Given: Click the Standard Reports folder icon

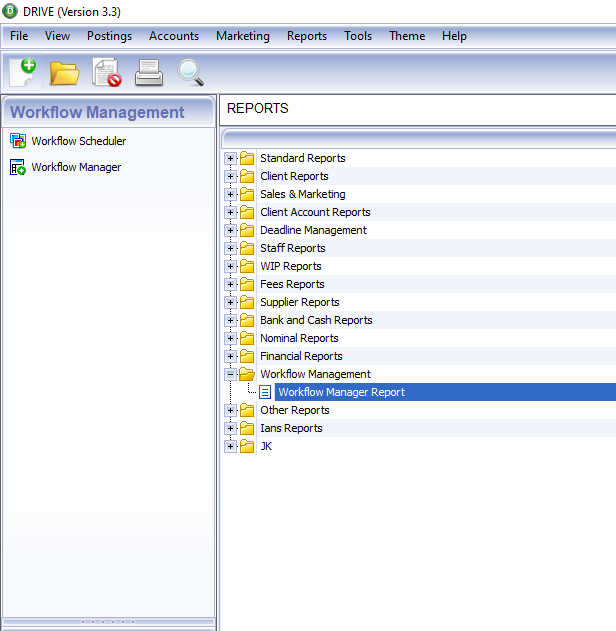Looking at the screenshot, I should [x=247, y=158].
